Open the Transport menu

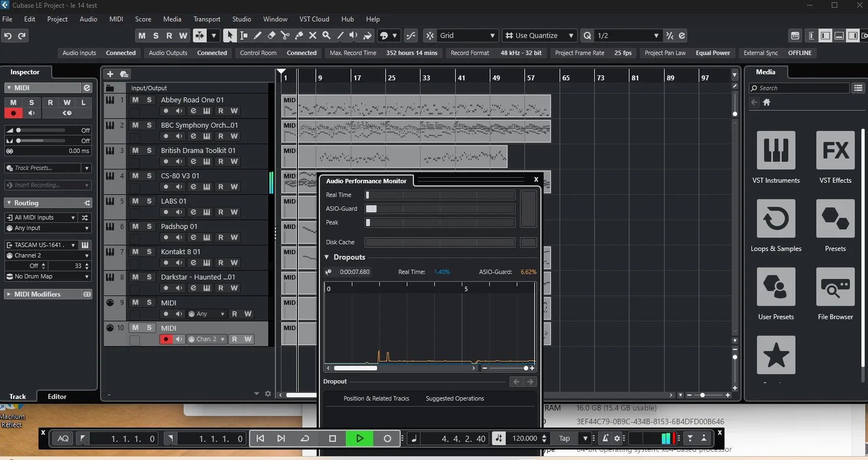207,19
